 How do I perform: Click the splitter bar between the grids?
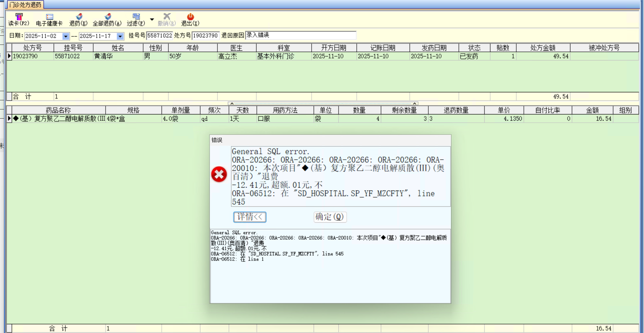(x=323, y=104)
